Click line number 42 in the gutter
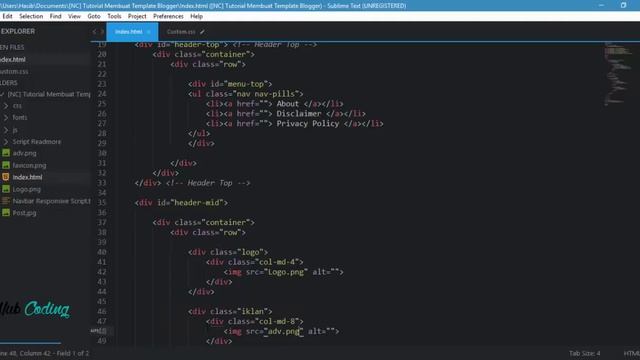The image size is (640, 360). point(102,272)
